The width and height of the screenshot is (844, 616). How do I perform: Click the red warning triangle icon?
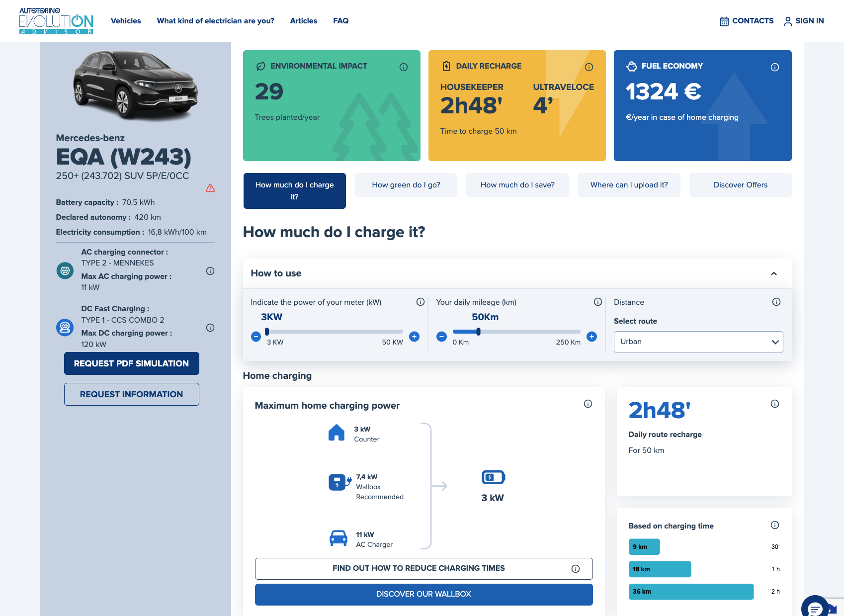[210, 188]
